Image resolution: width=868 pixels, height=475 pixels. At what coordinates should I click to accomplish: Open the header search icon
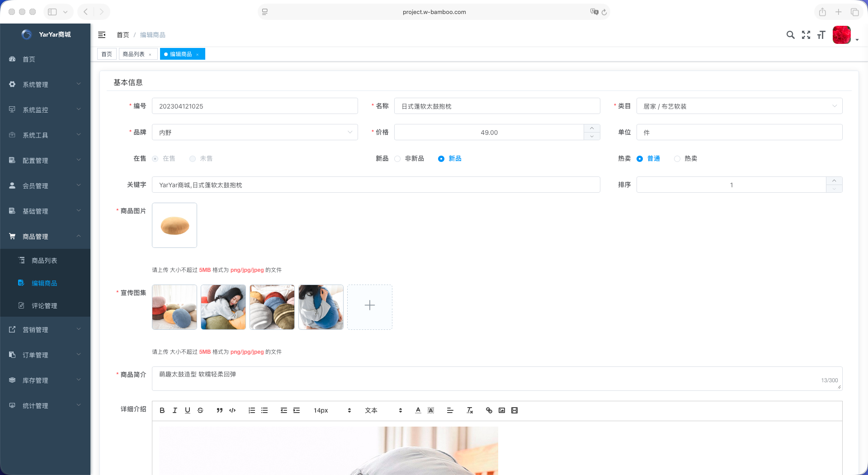[790, 35]
